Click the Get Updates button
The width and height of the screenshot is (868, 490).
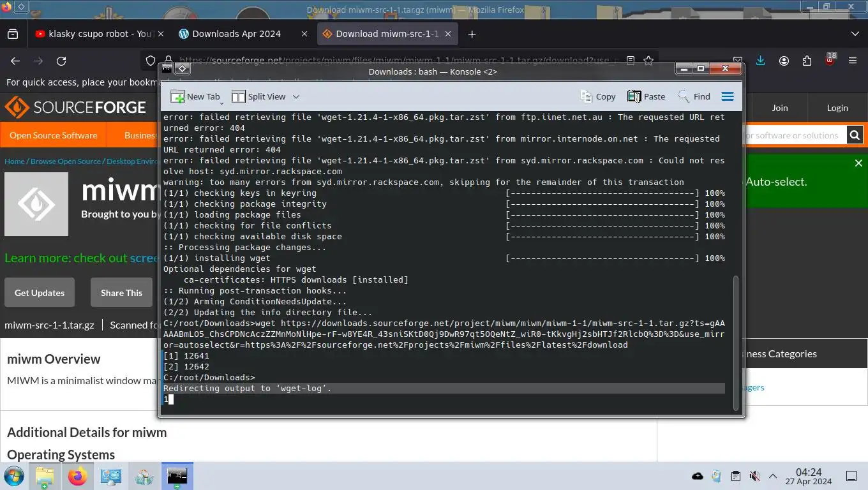point(40,293)
